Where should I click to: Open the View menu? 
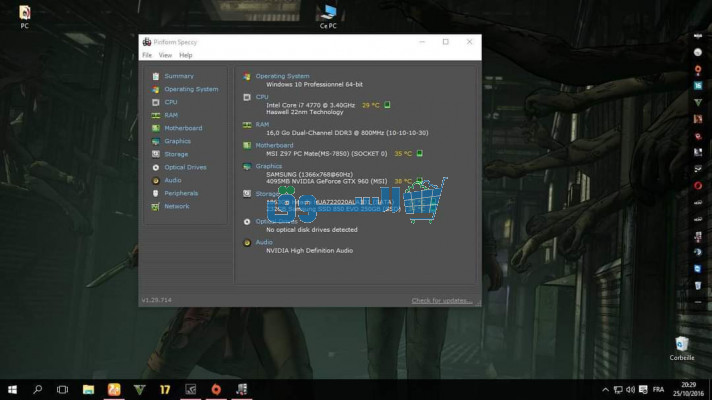pos(165,55)
